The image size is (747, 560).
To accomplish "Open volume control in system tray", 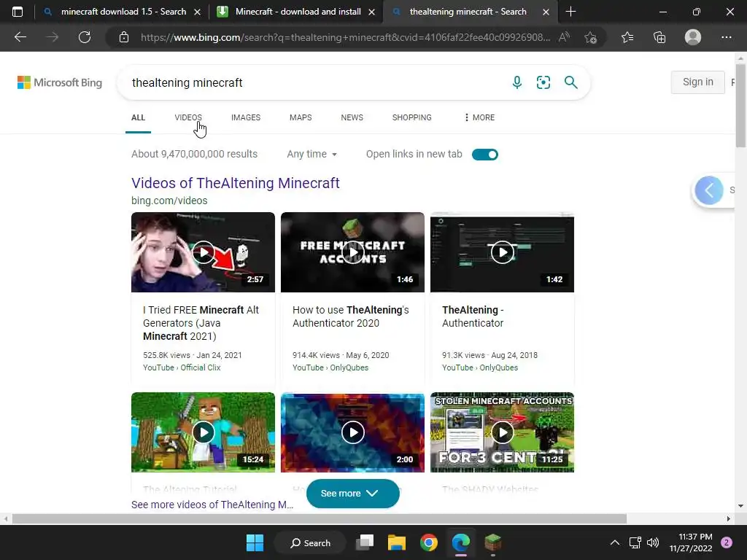I will 653,542.
